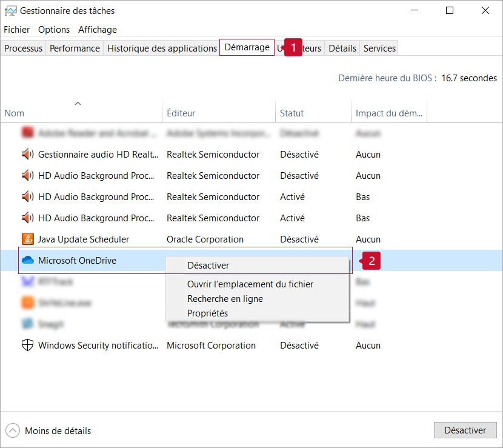Click the sort arrow above Nom column
The width and height of the screenshot is (503, 448).
pos(78,104)
